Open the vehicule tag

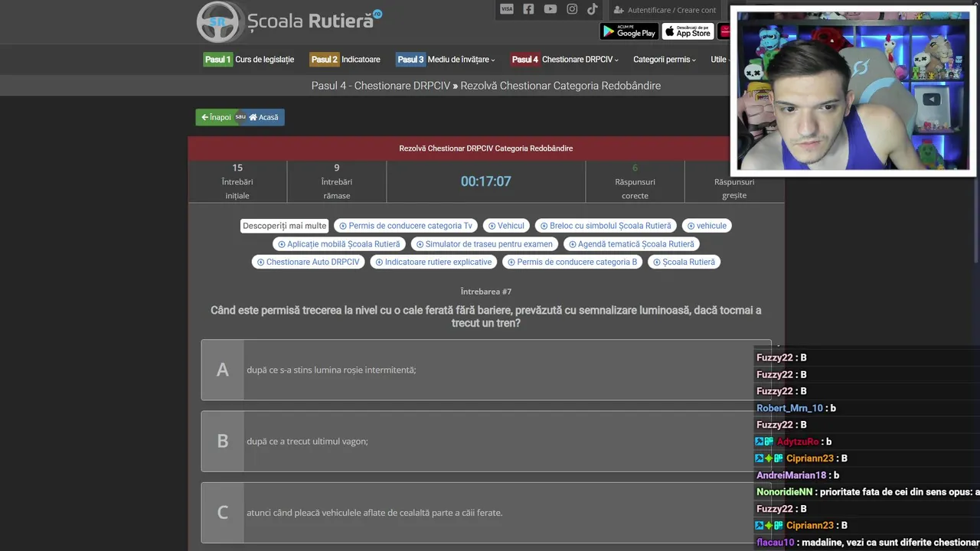pyautogui.click(x=707, y=226)
